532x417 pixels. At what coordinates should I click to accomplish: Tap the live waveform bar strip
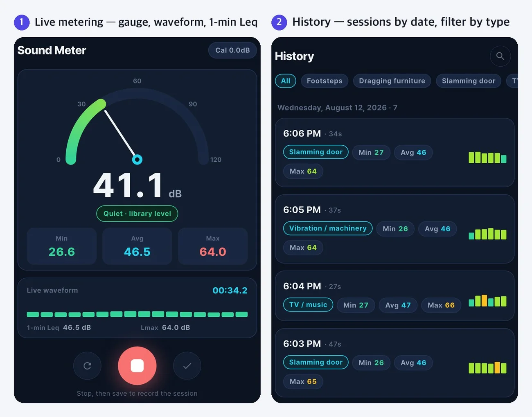137,314
